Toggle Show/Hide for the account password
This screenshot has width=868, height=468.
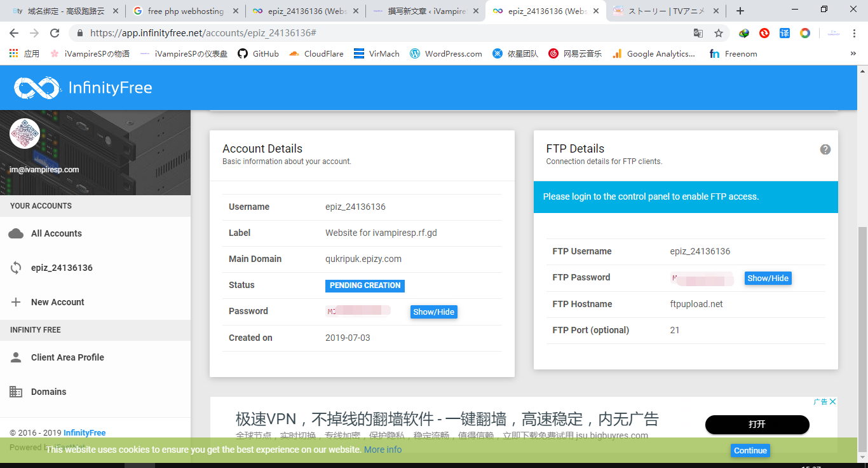(x=434, y=312)
